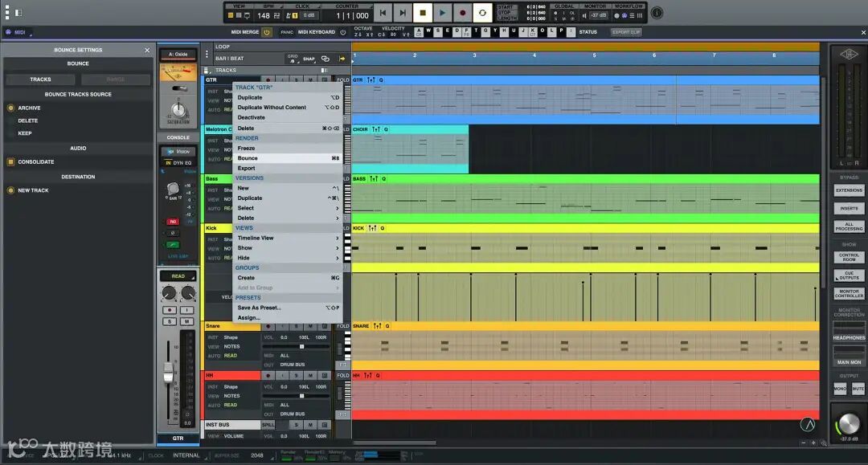Expand the Versions Delete submenu
Screen dimensions: 868x465
(x=287, y=218)
